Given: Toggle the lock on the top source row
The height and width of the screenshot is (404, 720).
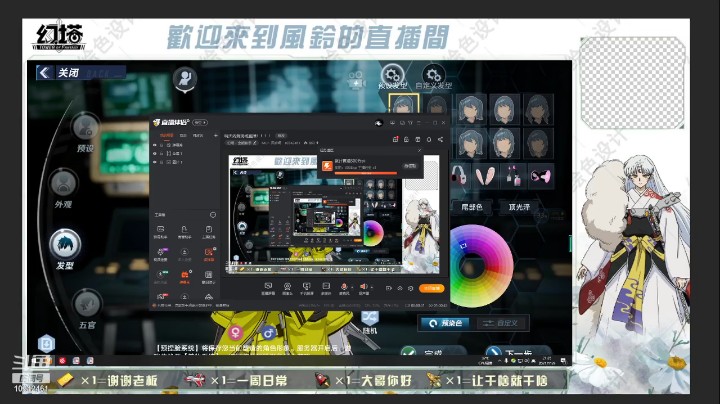Looking at the screenshot, I should click(x=162, y=145).
